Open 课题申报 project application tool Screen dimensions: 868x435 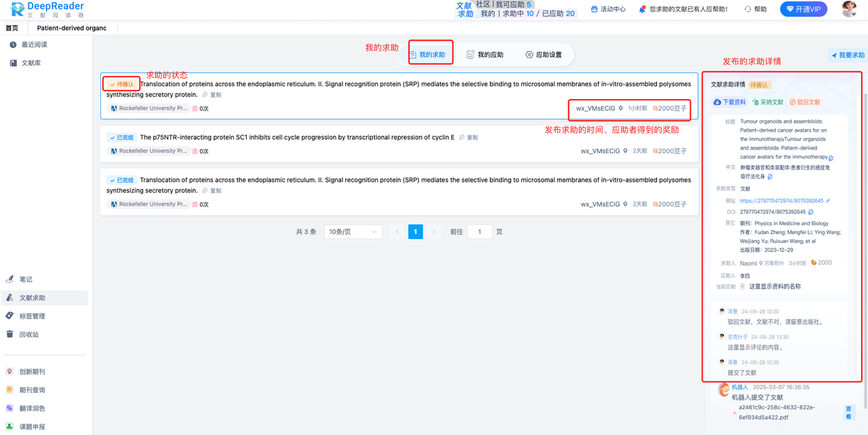(31, 426)
